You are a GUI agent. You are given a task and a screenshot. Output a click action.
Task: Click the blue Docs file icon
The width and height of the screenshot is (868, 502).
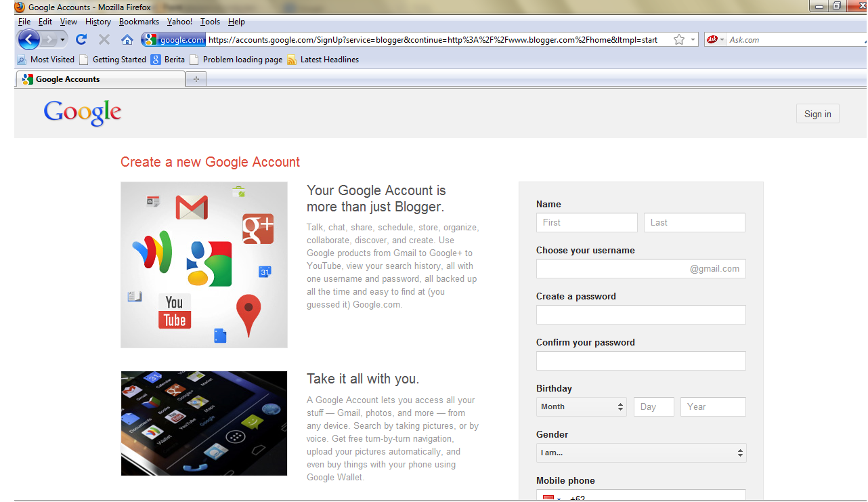tap(220, 335)
